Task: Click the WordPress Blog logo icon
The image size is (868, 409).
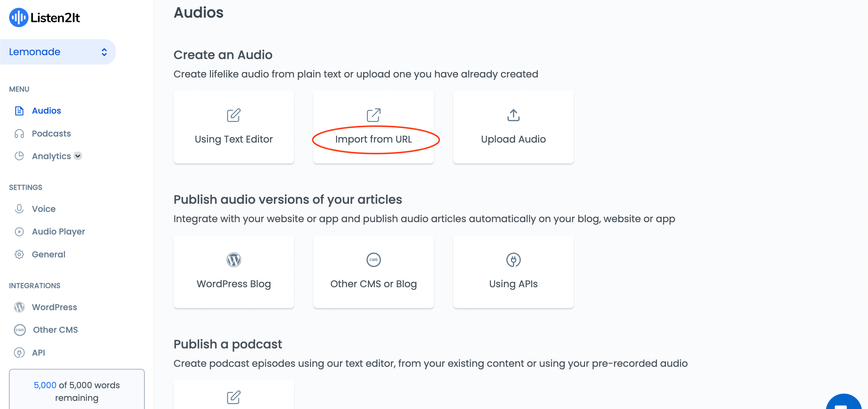Action: pos(234,260)
